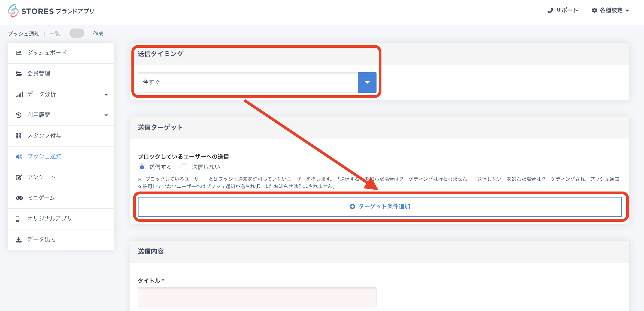Select the 送信する radio button
This screenshot has width=644, height=311.
[x=142, y=167]
